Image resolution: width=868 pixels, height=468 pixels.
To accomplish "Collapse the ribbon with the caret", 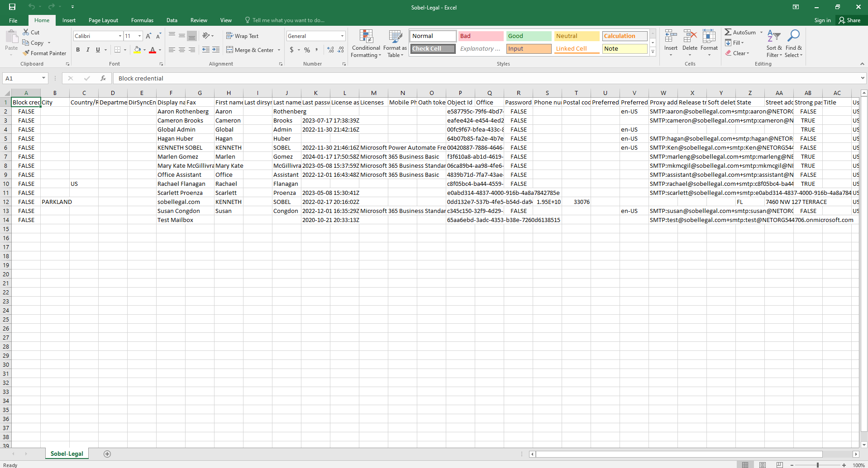I will [862, 64].
